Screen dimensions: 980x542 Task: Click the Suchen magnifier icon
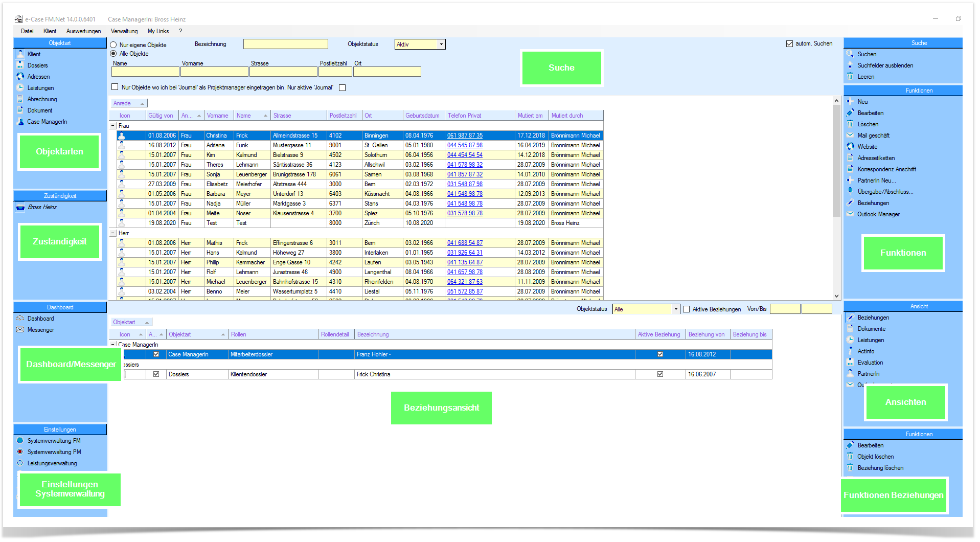(x=850, y=54)
